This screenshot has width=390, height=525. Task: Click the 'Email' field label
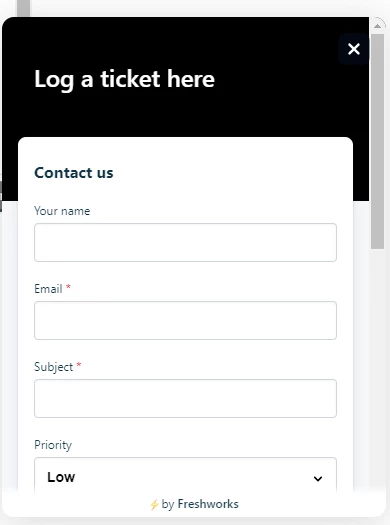pyautogui.click(x=48, y=289)
